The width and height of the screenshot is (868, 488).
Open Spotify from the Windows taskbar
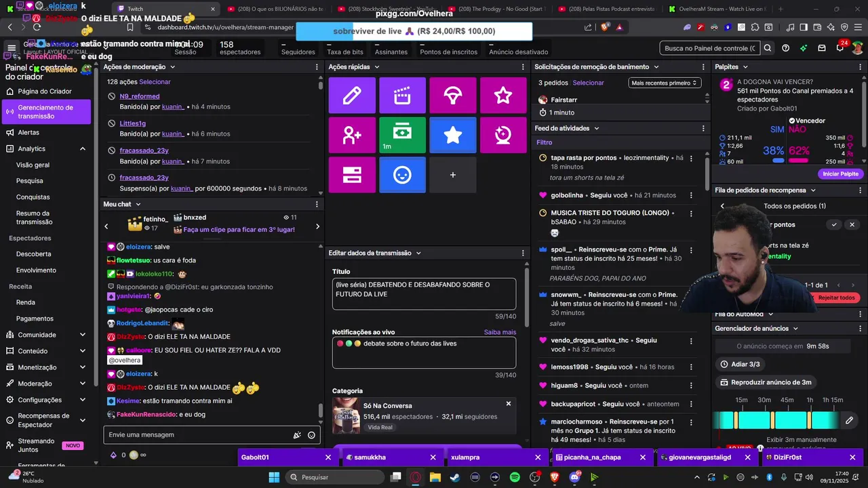[515, 477]
